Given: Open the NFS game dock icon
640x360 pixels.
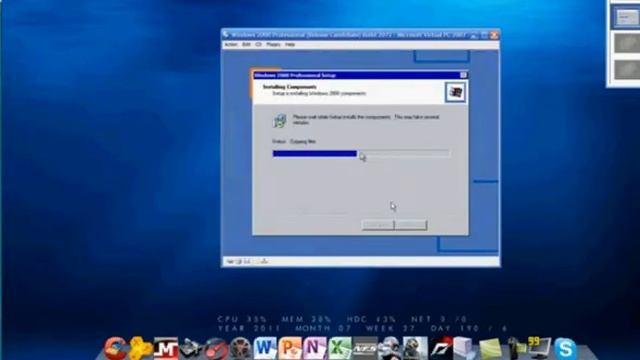Looking at the screenshot, I should point(364,349).
